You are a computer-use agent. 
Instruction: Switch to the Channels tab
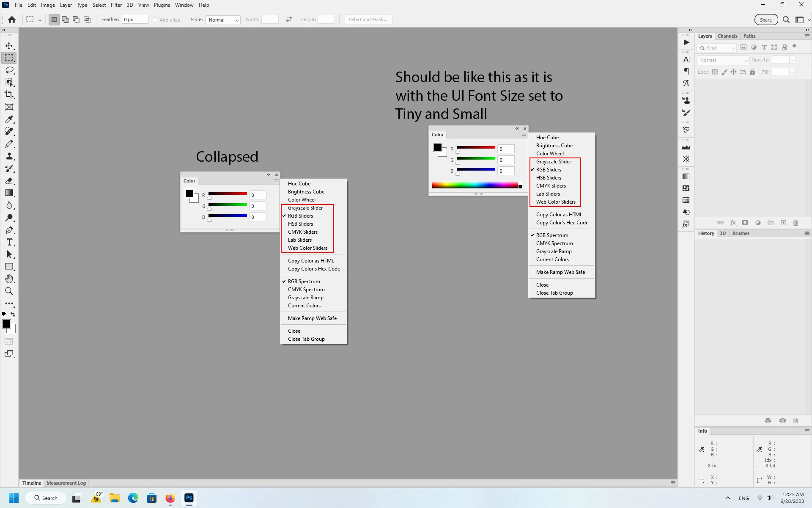coord(727,36)
